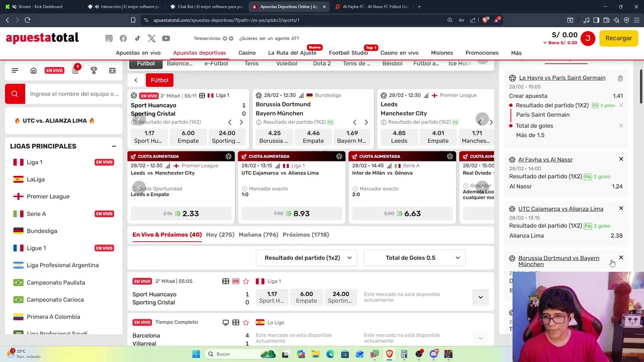Open Brave Rewards triangle icon
The height and width of the screenshot is (362, 644).
(x=497, y=20)
